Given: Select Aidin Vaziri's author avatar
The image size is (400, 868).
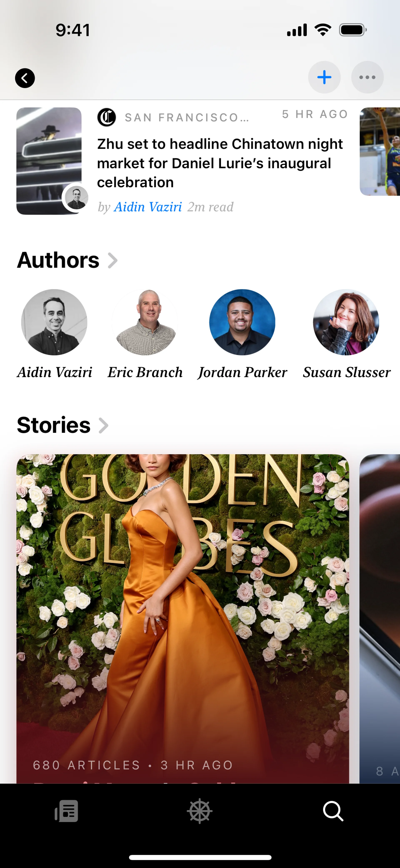Looking at the screenshot, I should tap(54, 322).
